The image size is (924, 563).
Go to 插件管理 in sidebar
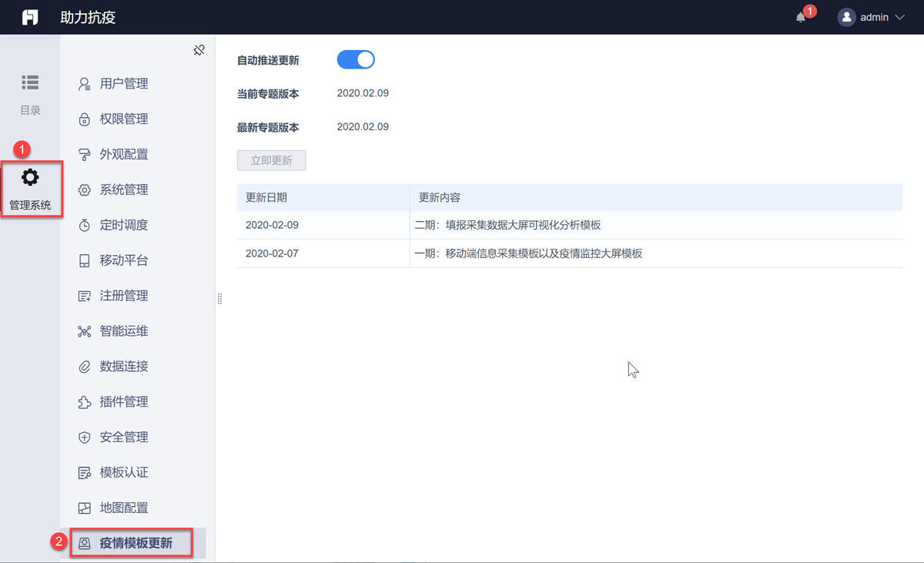pos(123,402)
